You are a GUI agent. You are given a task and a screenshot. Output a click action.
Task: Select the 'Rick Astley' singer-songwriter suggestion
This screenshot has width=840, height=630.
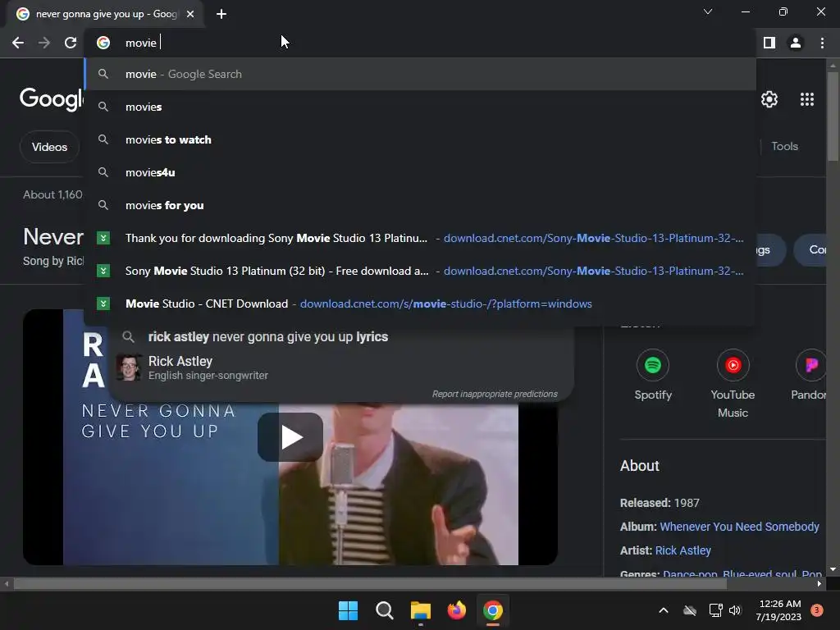click(x=343, y=367)
